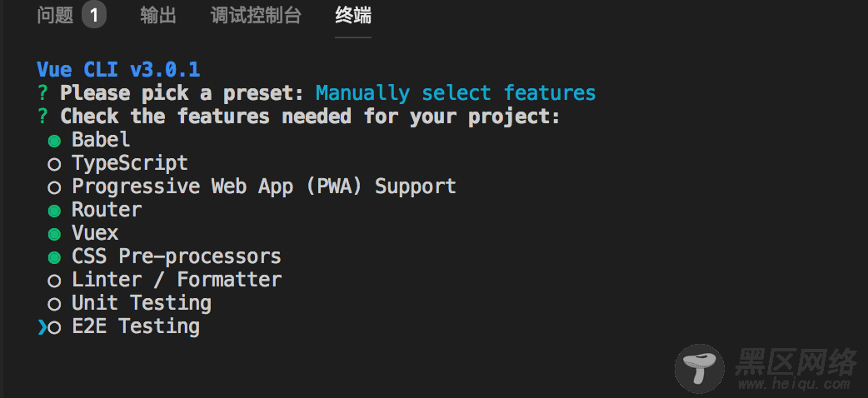Click the 终端 tab
868x398 pixels.
353,16
